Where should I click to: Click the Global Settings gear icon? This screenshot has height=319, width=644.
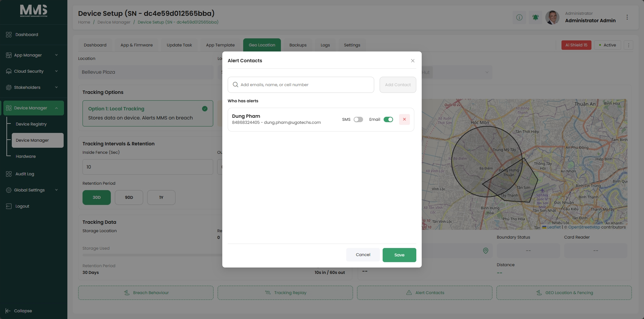click(9, 190)
